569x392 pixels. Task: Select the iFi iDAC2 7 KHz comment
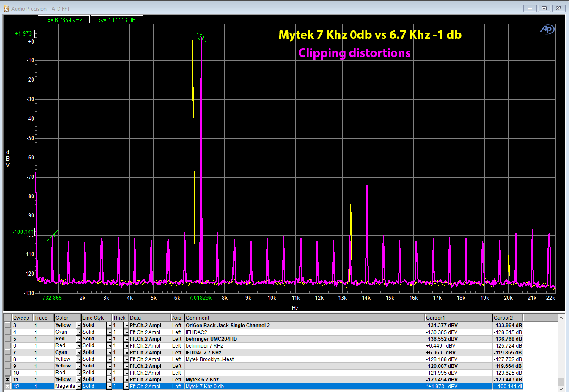coord(203,353)
